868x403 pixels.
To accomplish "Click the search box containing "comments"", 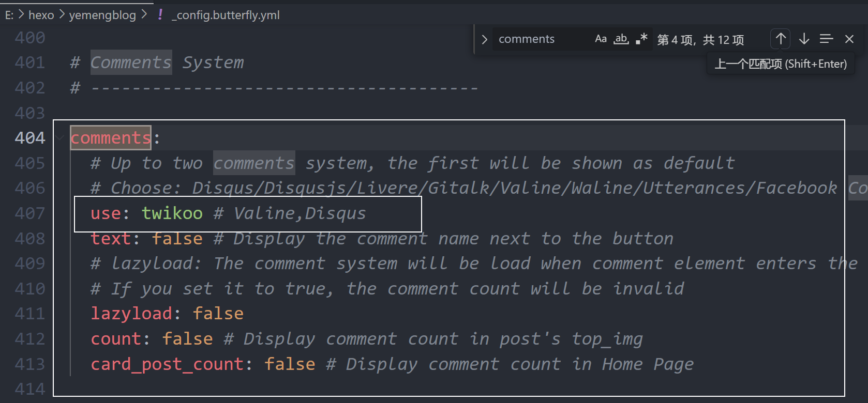I will [538, 39].
